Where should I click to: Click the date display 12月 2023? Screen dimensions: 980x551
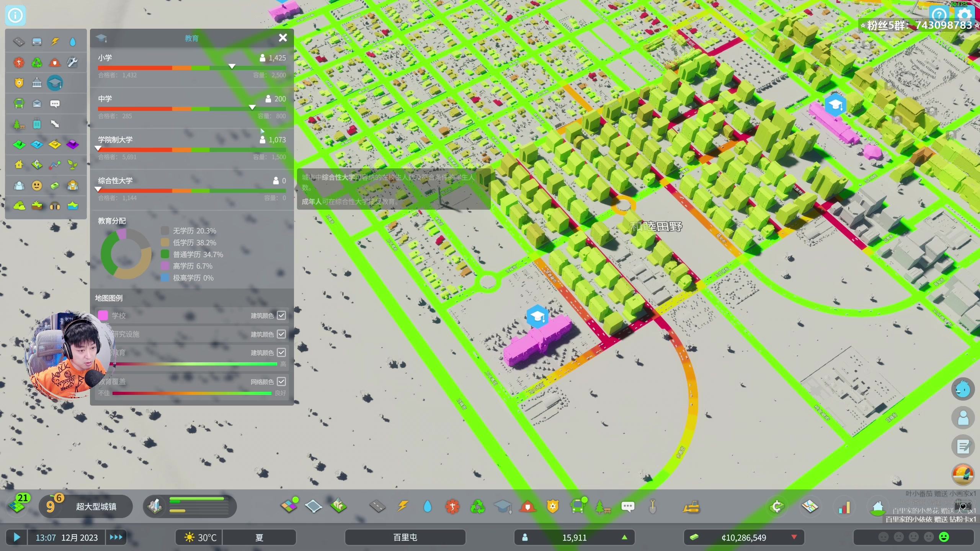(x=80, y=538)
